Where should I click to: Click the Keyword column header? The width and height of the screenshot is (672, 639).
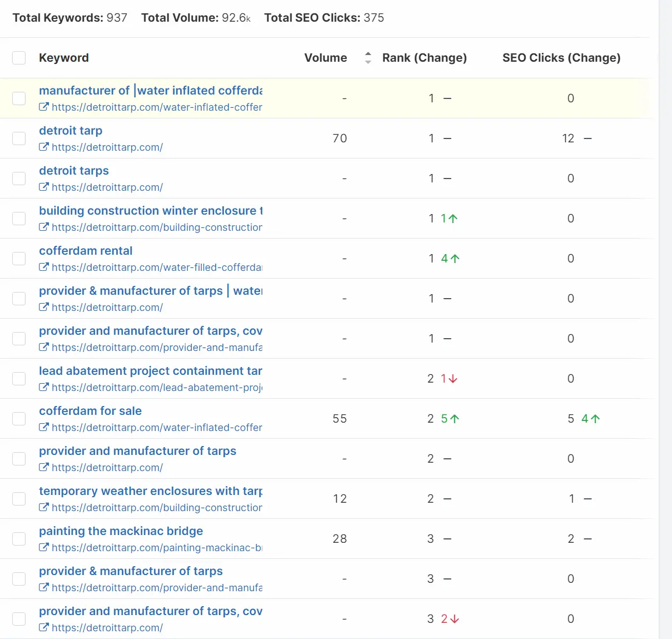(x=64, y=58)
